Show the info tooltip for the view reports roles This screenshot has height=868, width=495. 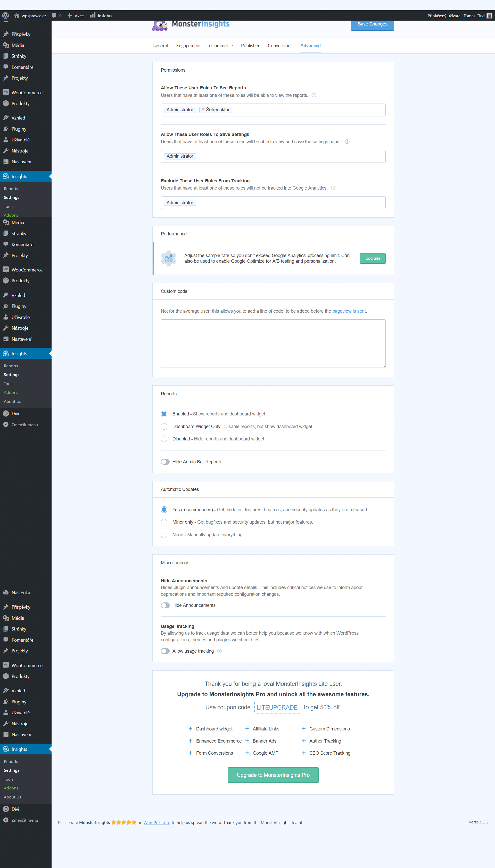click(314, 95)
